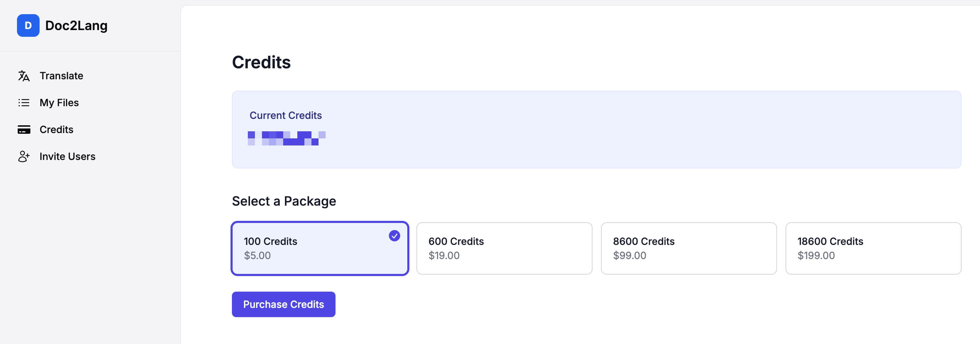Click the blue Doc2Lang "D" logo icon
Image resolution: width=980 pixels, height=344 pixels.
28,25
